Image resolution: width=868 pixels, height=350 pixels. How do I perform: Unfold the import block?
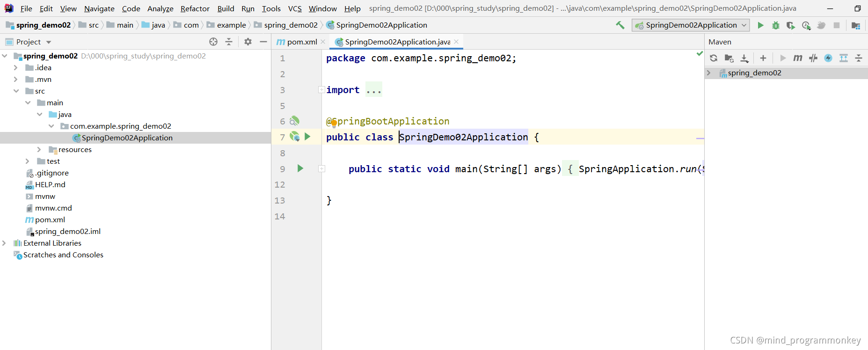click(x=321, y=90)
